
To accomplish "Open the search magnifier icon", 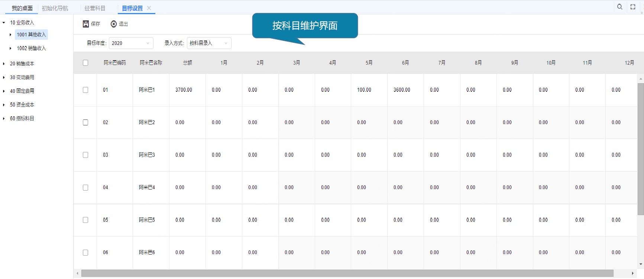I will (620, 7).
